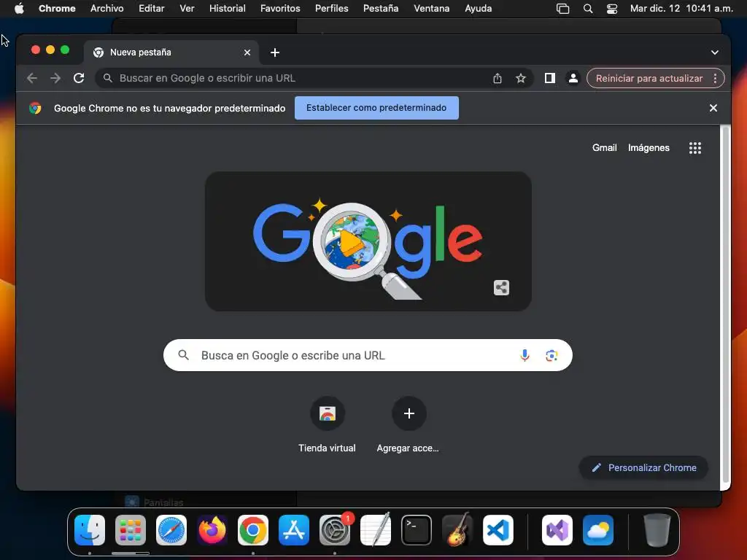Click the share icon in address bar
Image resolution: width=747 pixels, height=560 pixels.
tap(498, 78)
